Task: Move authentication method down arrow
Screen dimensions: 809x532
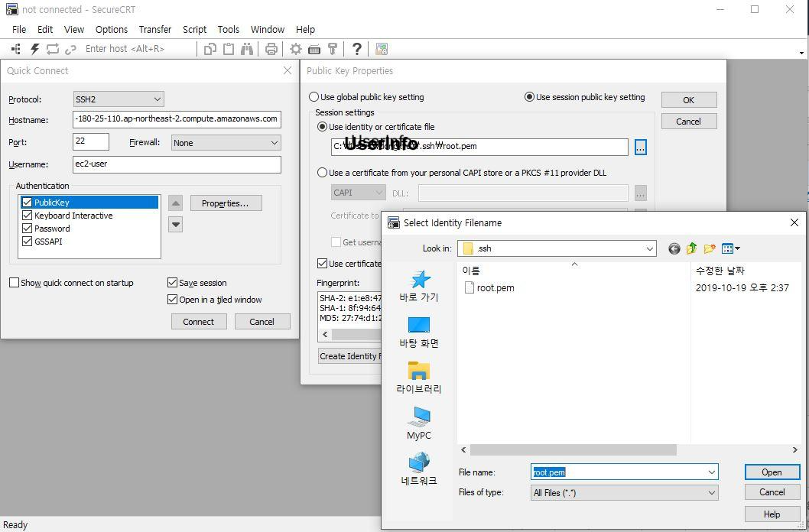Action: (x=175, y=224)
